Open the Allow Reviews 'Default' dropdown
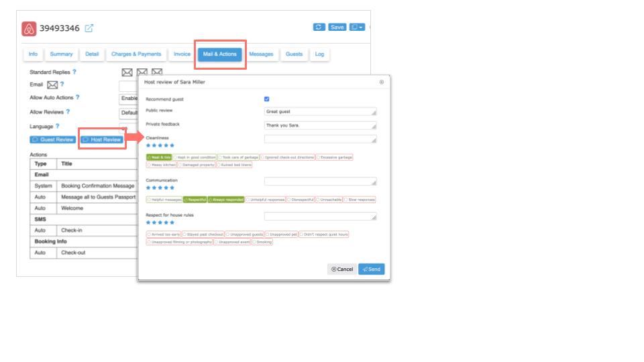Image resolution: width=644 pixels, height=362 pixels. coord(129,113)
